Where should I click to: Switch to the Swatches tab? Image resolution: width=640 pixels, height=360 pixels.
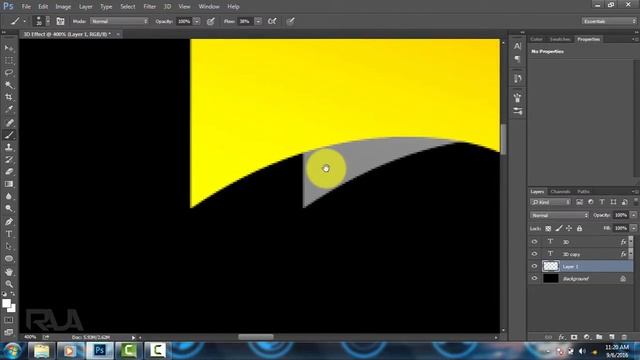560,39
